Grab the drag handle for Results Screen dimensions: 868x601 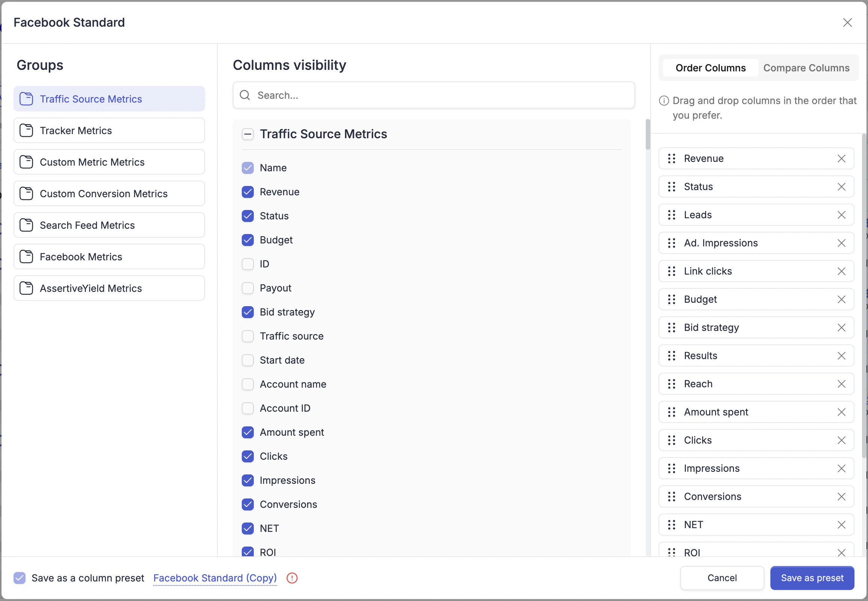pyautogui.click(x=672, y=356)
